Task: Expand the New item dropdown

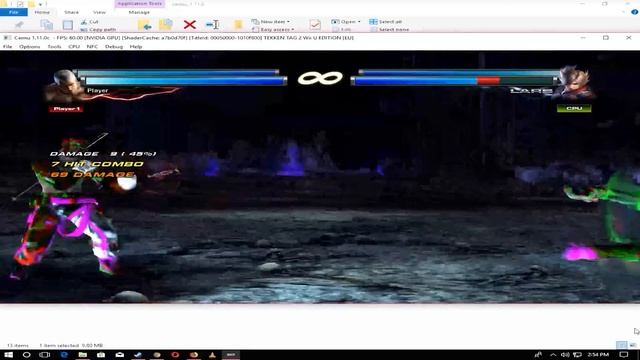Action: pyautogui.click(x=271, y=22)
